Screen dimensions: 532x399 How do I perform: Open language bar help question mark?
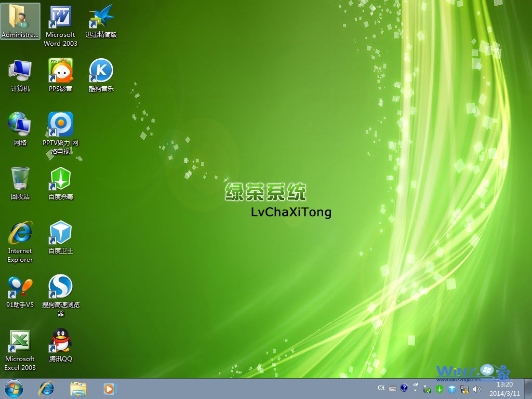coord(404,388)
